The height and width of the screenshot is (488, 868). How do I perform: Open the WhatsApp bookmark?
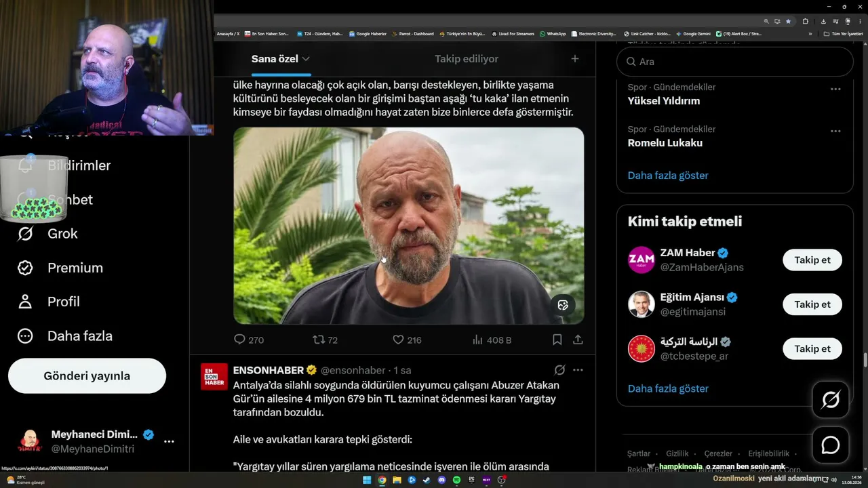click(553, 34)
